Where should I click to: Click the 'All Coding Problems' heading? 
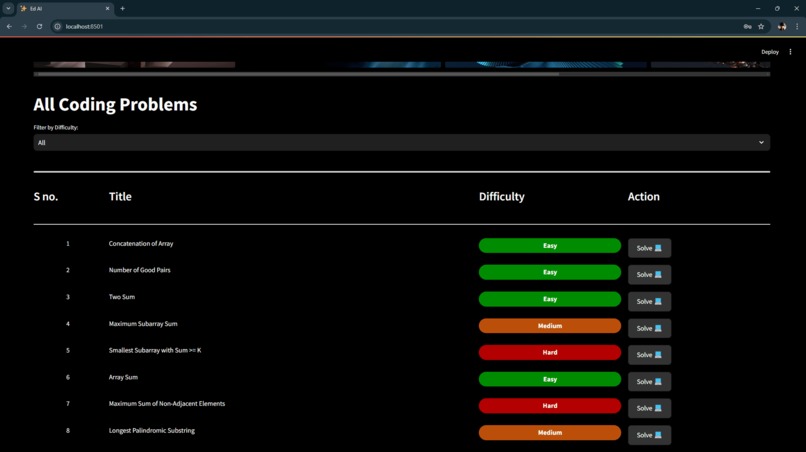click(x=115, y=104)
